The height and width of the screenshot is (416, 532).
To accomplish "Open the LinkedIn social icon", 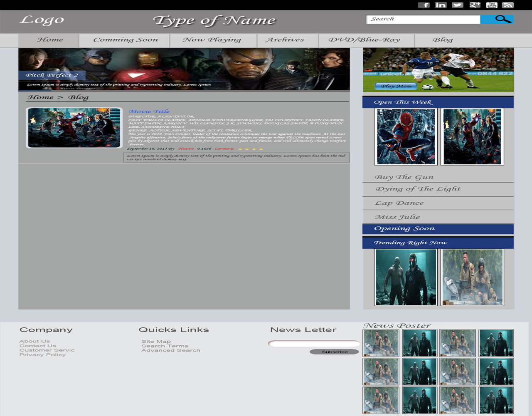I will pos(441,5).
